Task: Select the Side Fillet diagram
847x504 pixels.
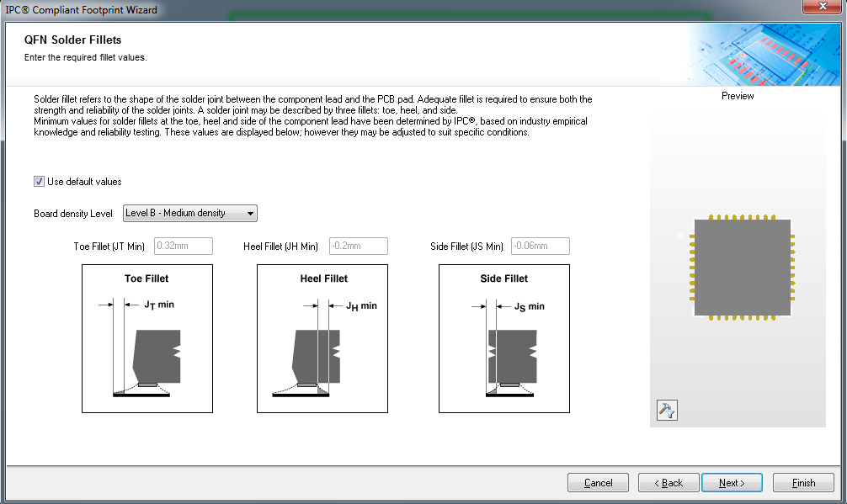Action: pos(504,339)
